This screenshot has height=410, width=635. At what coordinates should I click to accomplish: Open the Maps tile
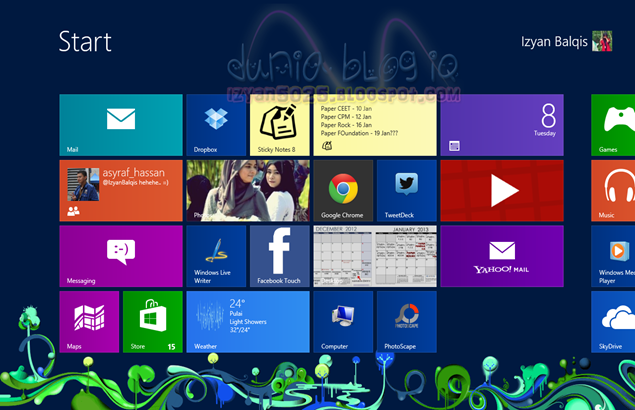tap(89, 322)
